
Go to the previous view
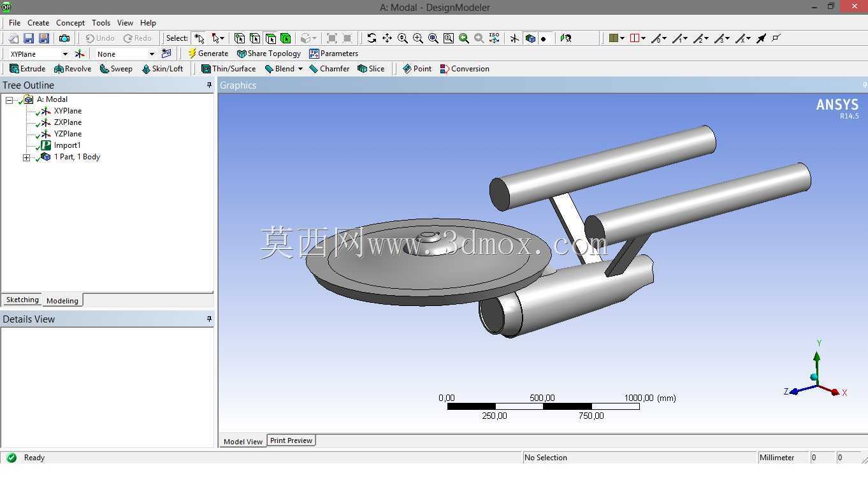tap(464, 38)
